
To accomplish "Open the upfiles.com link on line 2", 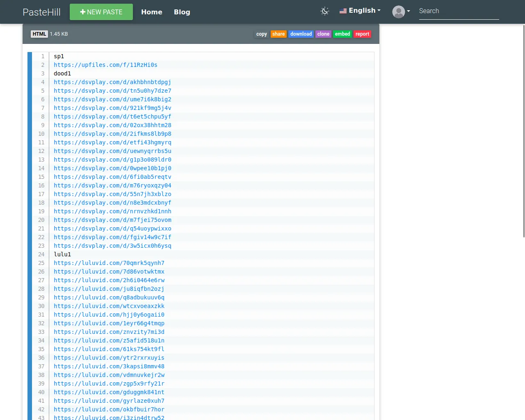I will tap(105, 65).
